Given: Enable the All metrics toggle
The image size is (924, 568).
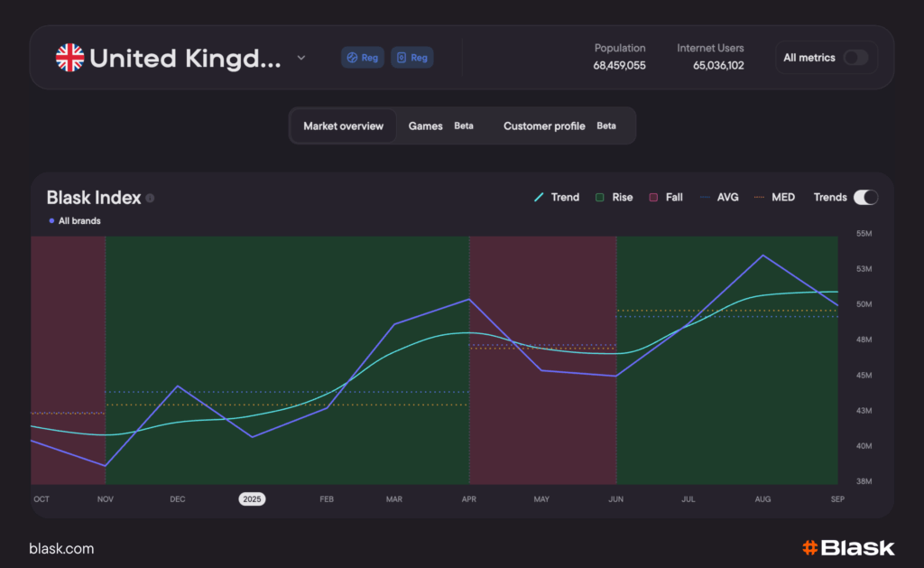Looking at the screenshot, I should tap(855, 58).
